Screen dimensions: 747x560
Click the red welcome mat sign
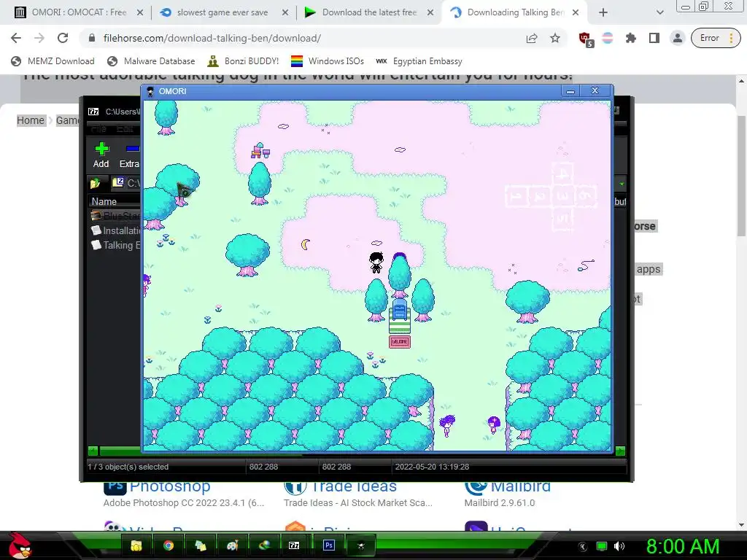pos(400,341)
